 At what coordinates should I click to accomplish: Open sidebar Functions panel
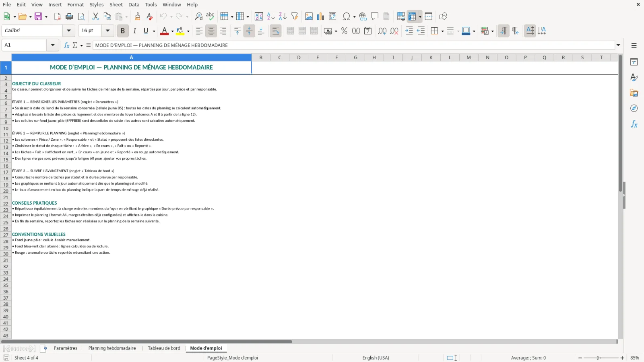point(634,124)
